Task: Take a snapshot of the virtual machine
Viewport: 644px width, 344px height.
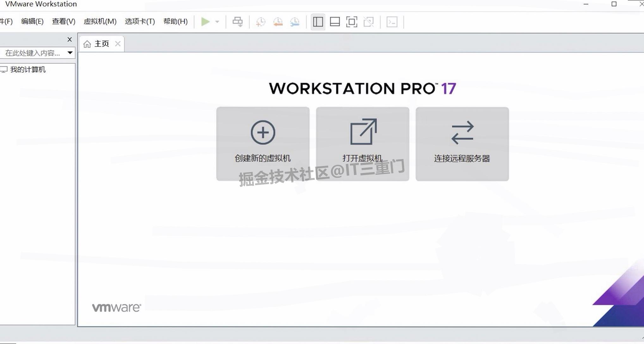Action: point(260,22)
